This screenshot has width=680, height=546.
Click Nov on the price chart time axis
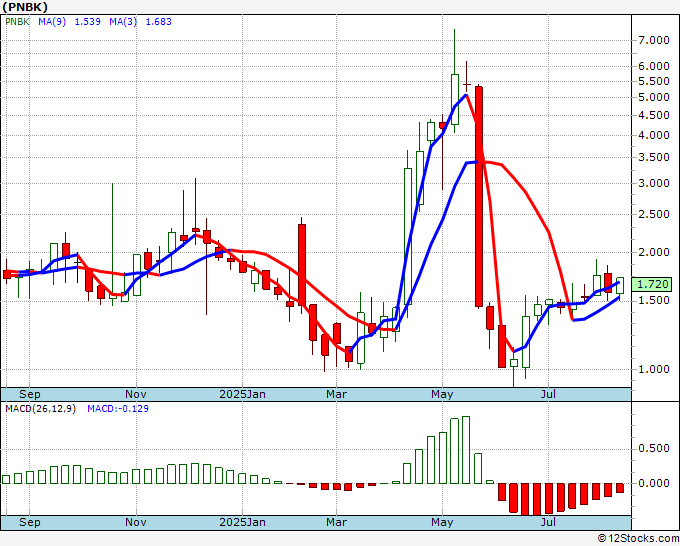136,394
